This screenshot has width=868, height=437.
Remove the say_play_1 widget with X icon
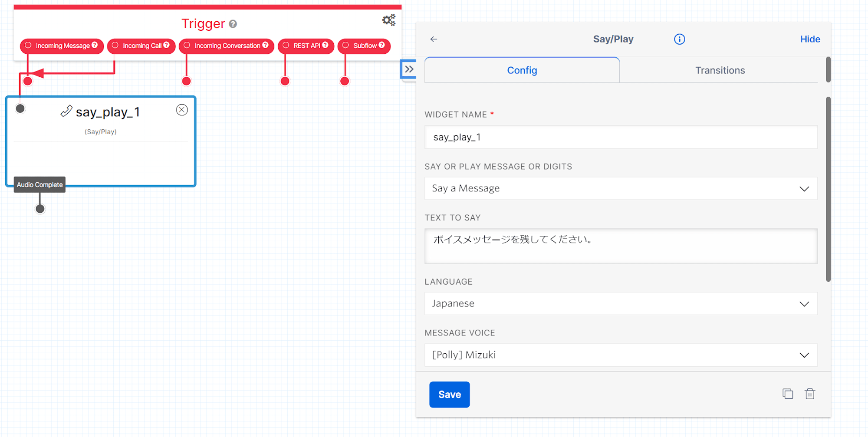(x=182, y=110)
